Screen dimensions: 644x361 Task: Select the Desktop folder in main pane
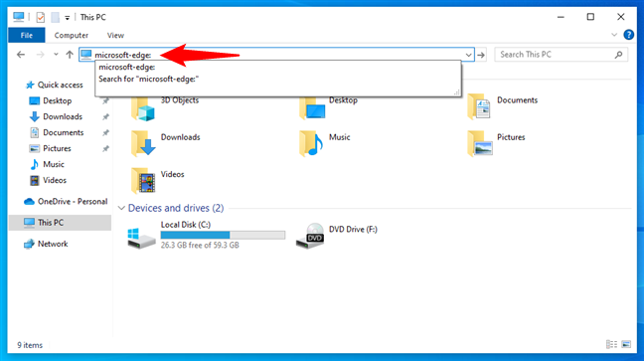(329, 108)
